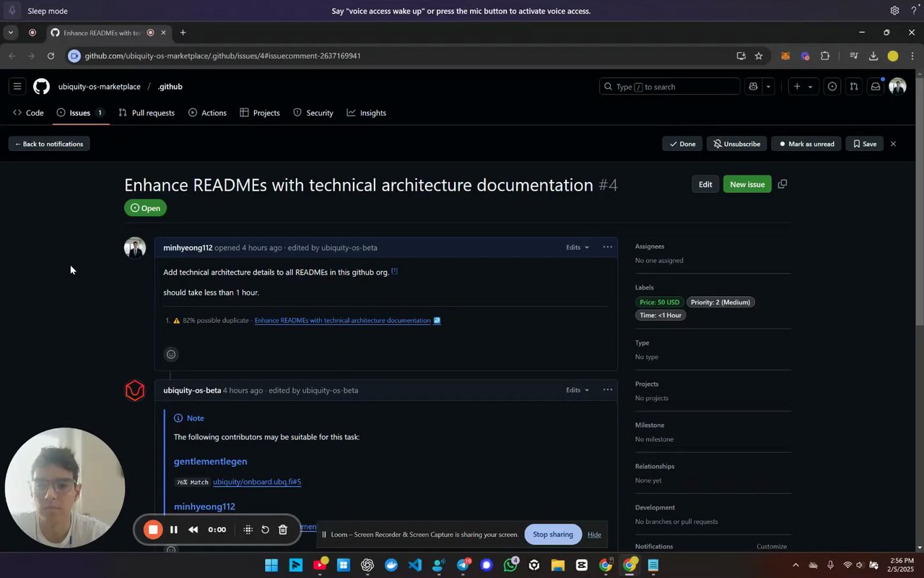Image resolution: width=924 pixels, height=578 pixels.
Task: Save this notification for later
Action: coord(864,144)
